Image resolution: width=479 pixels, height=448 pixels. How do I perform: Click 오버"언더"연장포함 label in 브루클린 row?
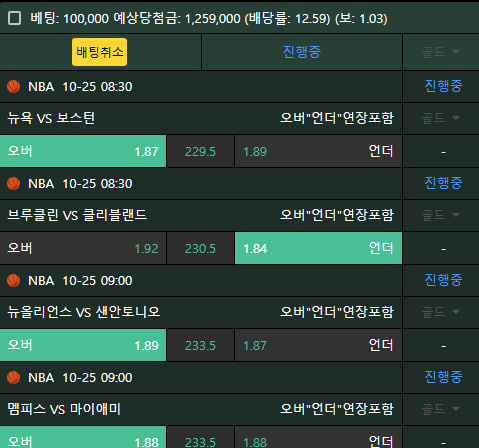(337, 215)
